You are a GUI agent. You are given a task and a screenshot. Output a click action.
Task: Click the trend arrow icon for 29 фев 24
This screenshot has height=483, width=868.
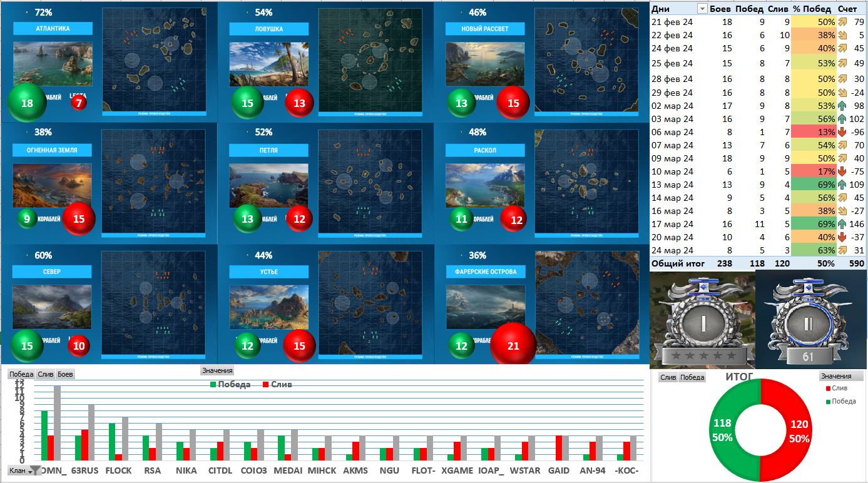pyautogui.click(x=842, y=93)
